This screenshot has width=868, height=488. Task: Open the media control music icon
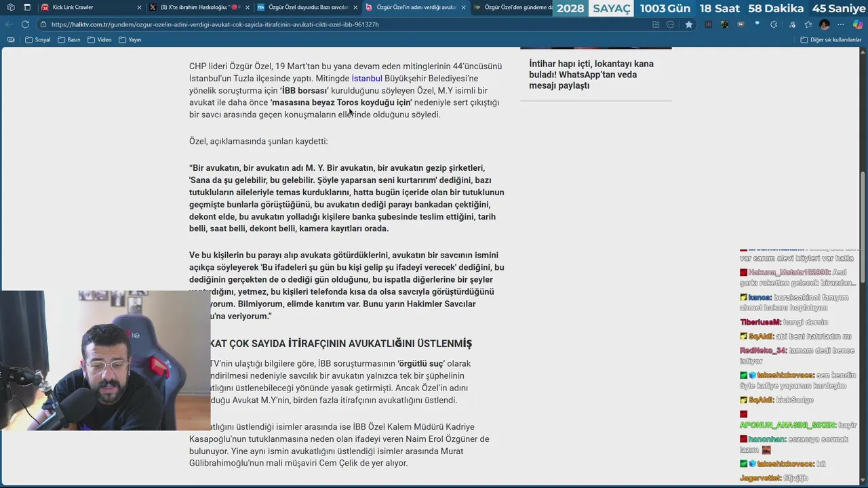792,24
